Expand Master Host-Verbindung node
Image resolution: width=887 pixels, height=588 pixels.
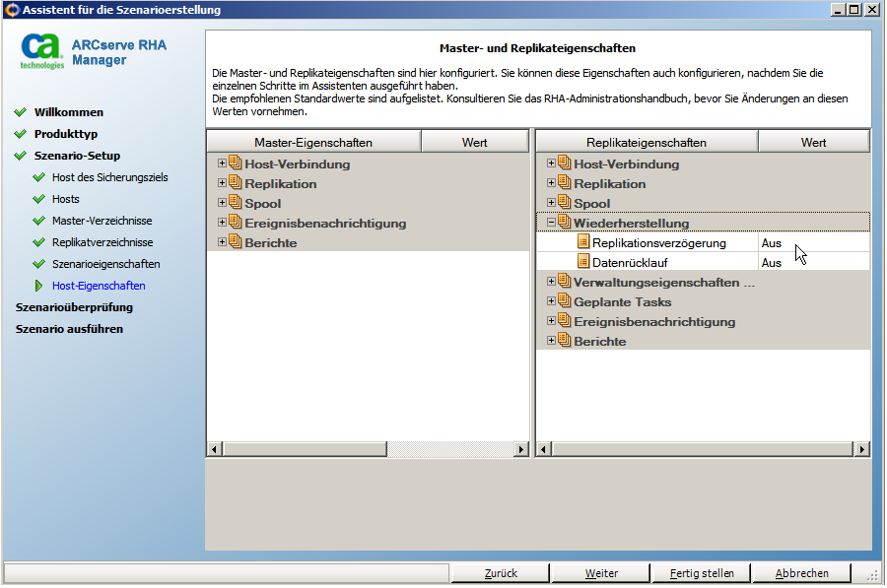(223, 163)
